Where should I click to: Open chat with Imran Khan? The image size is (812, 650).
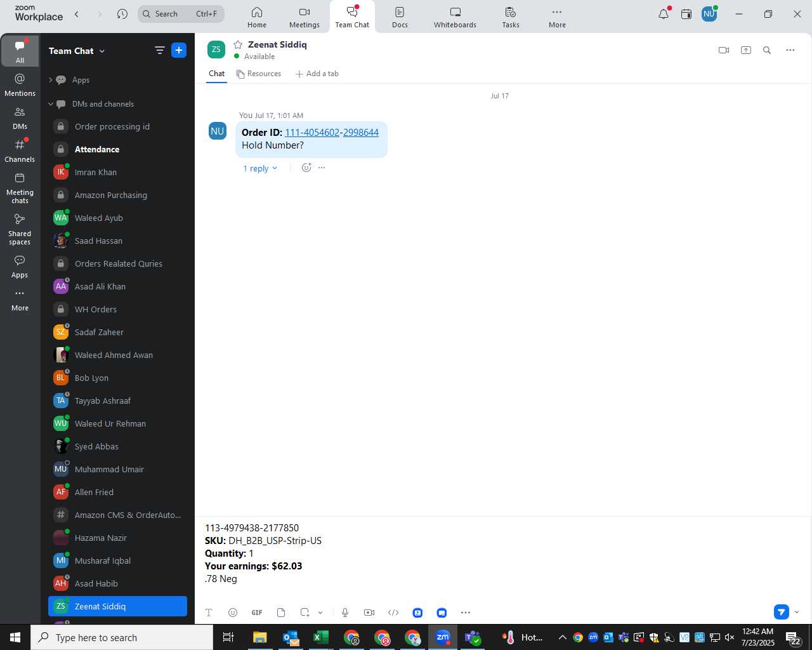pyautogui.click(x=118, y=172)
